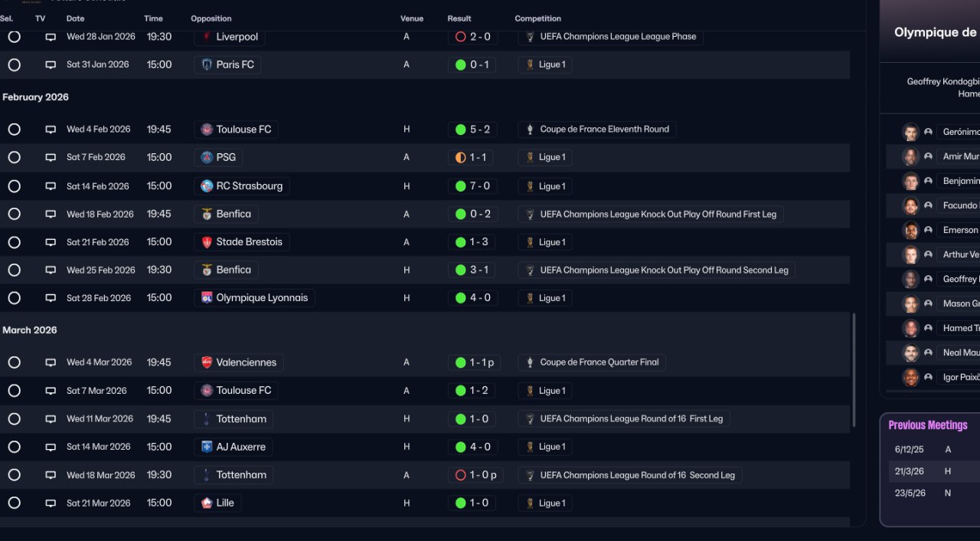This screenshot has height=541, width=980.
Task: Click Coupe de France icon on Valenciennes row
Action: 529,362
